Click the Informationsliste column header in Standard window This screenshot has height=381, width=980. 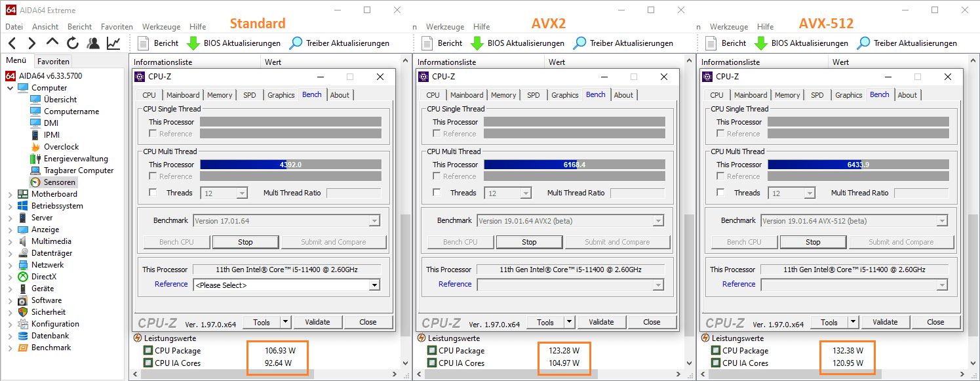click(196, 62)
